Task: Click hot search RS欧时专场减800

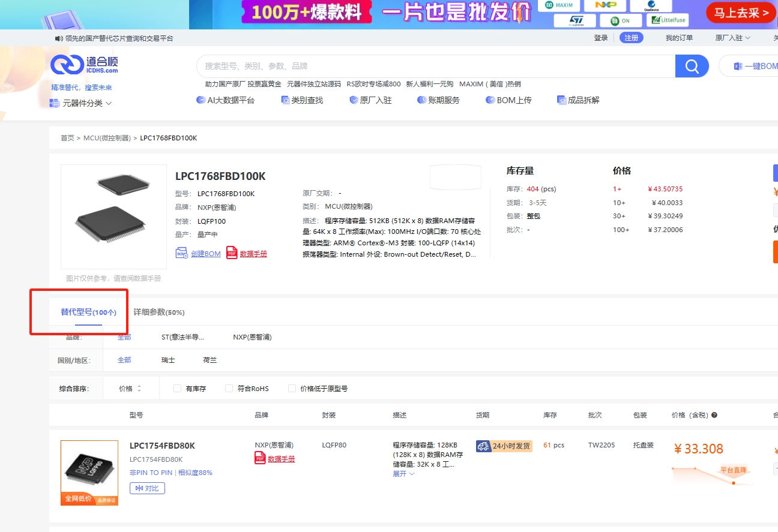Action: 373,84
